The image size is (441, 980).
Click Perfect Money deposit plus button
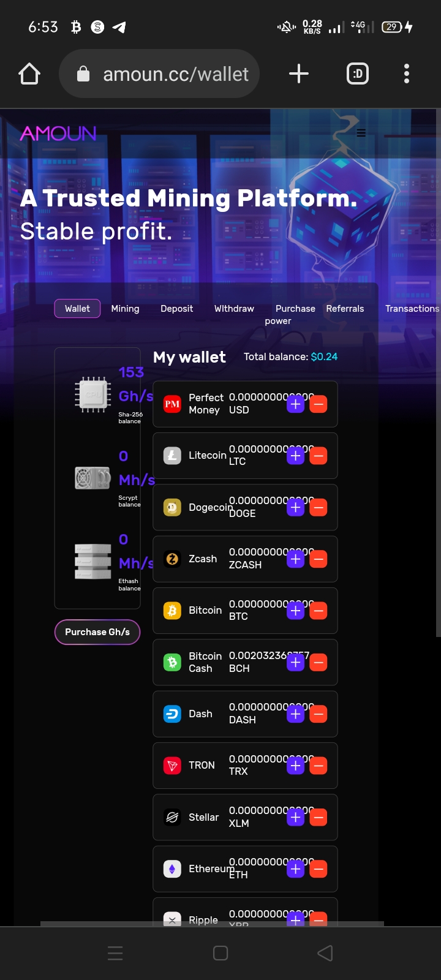tap(295, 404)
